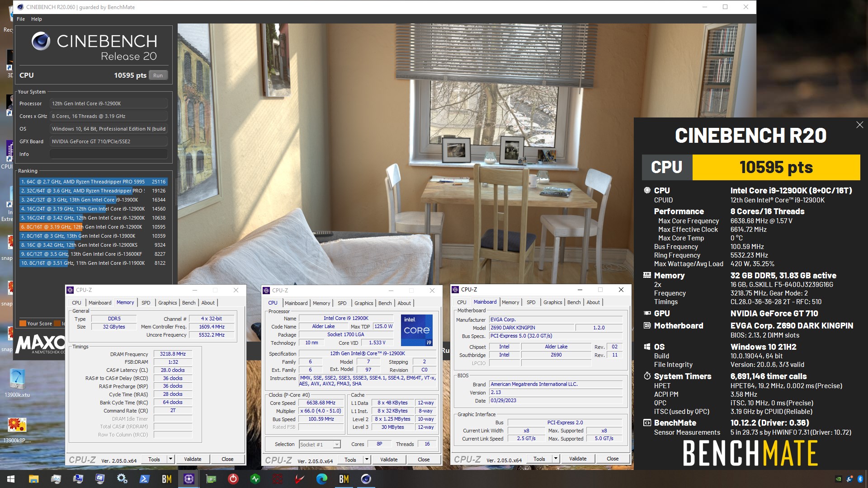
Task: Open Microsoft Edge from the taskbar
Action: coord(321,479)
